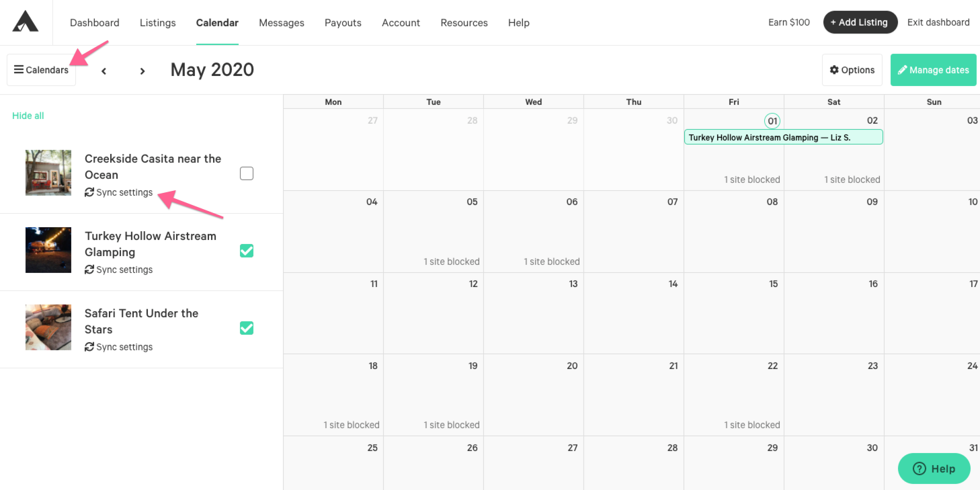
Task: Click '1 site blocked' on May 22
Action: click(752, 425)
